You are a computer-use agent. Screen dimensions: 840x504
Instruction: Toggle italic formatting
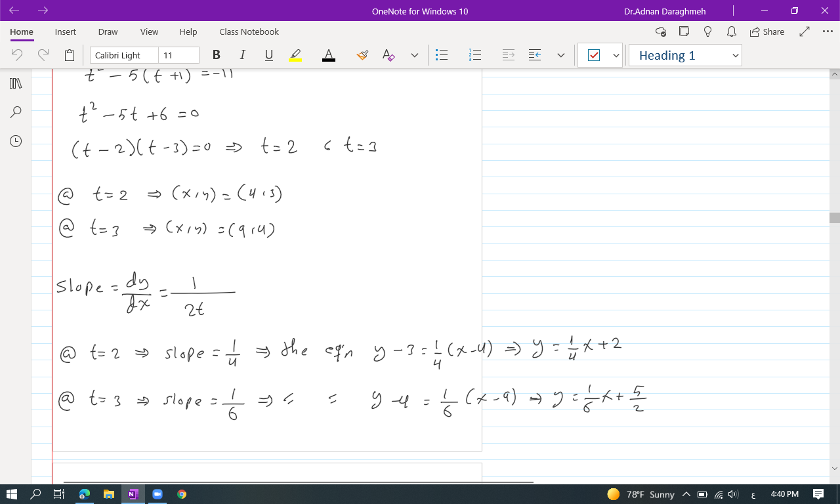pos(243,55)
